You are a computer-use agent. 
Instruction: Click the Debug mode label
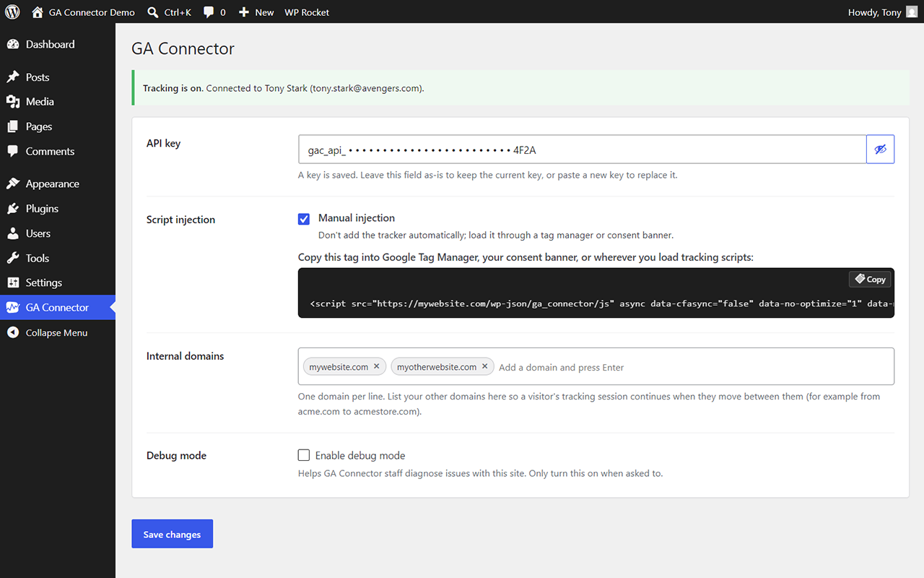click(x=176, y=456)
